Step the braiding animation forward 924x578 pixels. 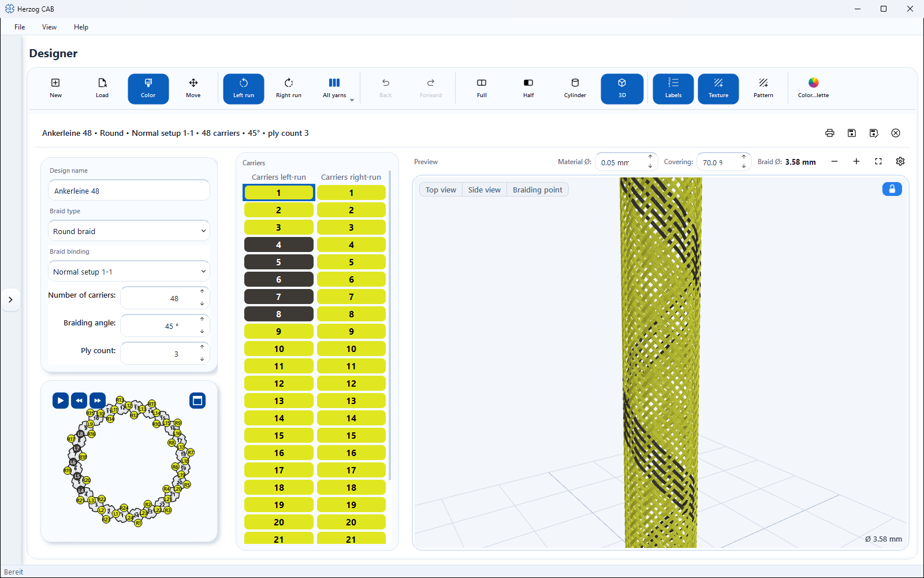click(98, 401)
